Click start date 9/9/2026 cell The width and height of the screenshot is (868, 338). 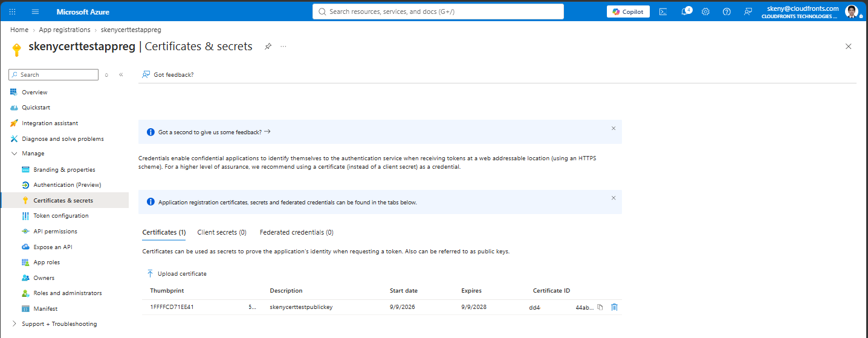coord(403,307)
